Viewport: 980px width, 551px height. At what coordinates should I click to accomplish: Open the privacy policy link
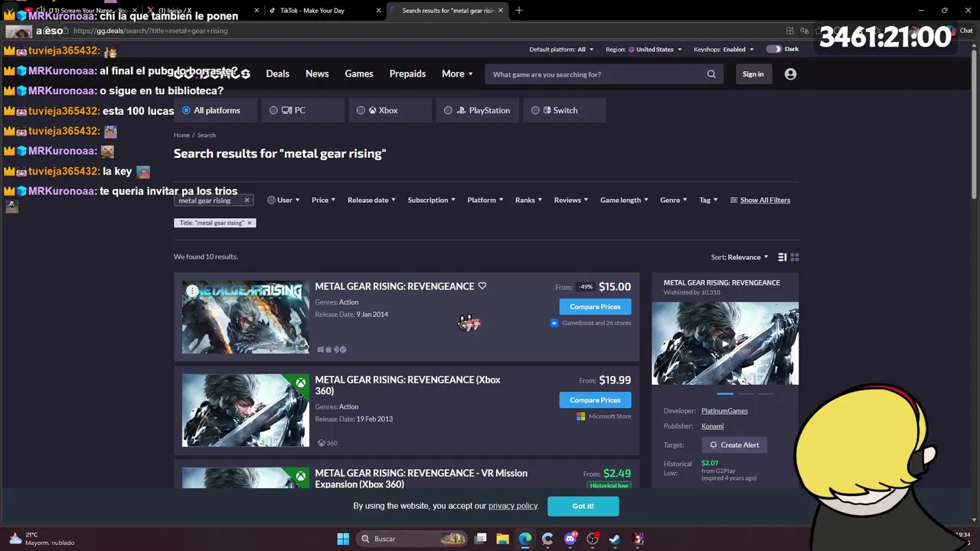pos(513,506)
